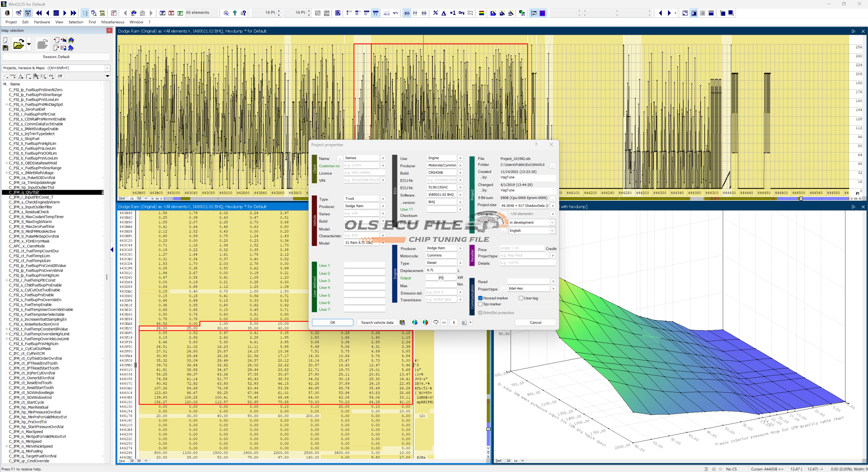
Task: Uncheck the Noread marker checkbox
Action: [480, 298]
